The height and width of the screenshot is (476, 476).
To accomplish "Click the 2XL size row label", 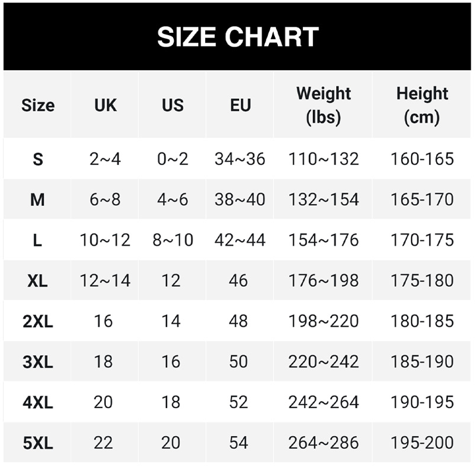I will [37, 321].
